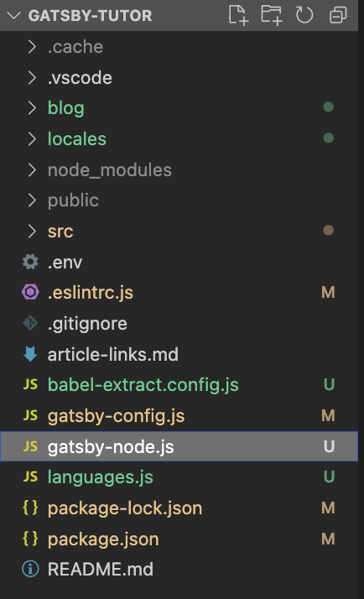Open article-links.md file
The image size is (364, 599).
point(112,355)
